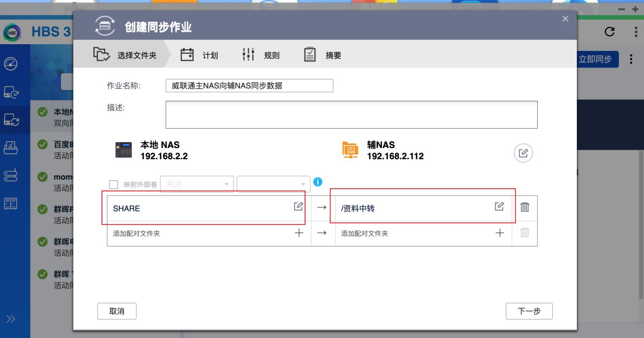Click the delete icon for the folder pair
Image resolution: width=644 pixels, height=338 pixels.
point(524,207)
